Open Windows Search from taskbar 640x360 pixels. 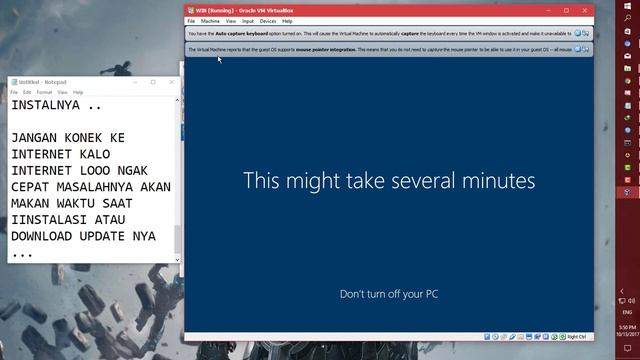[627, 18]
